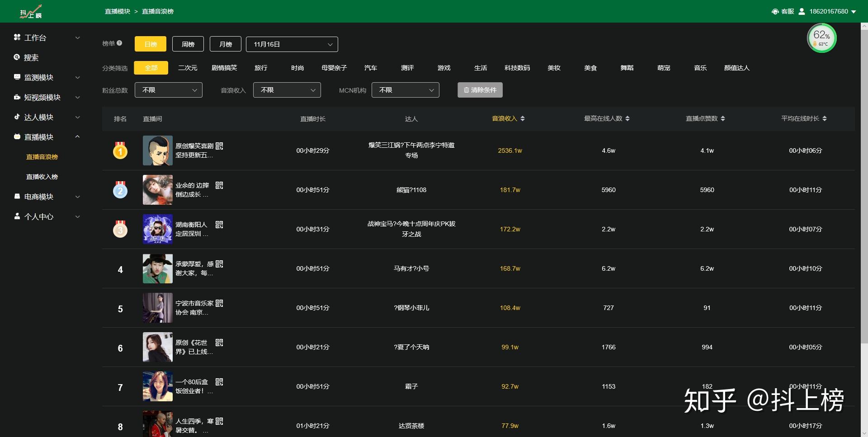
Task: Open 直播收入榜 submenu item
Action: 42,177
